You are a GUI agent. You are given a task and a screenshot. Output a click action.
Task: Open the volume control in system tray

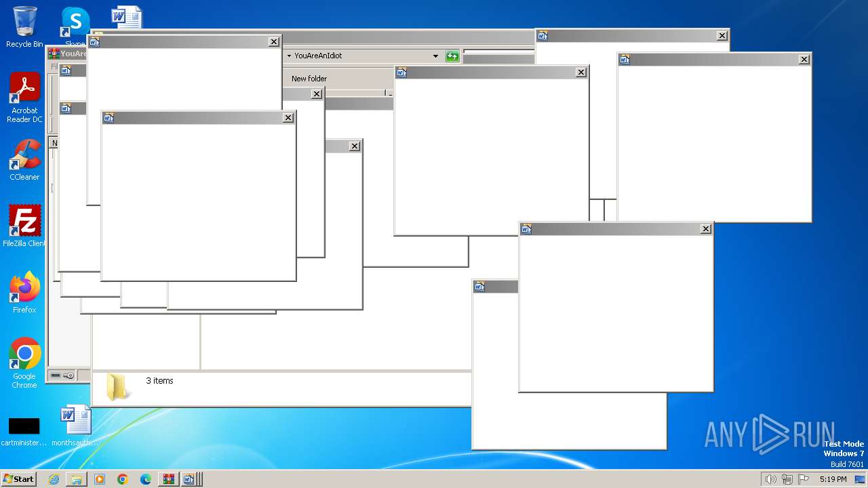pos(770,479)
